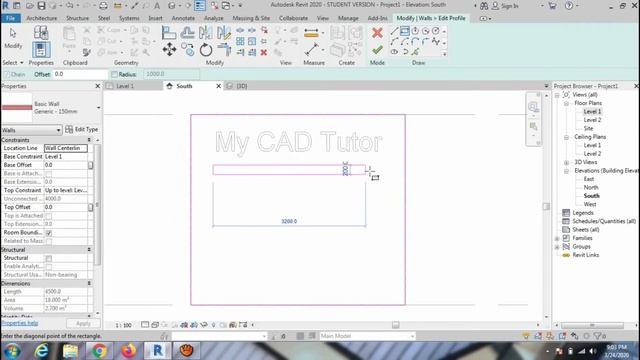The height and width of the screenshot is (360, 640).
Task: Click Sign In in title bar
Action: [x=510, y=6]
